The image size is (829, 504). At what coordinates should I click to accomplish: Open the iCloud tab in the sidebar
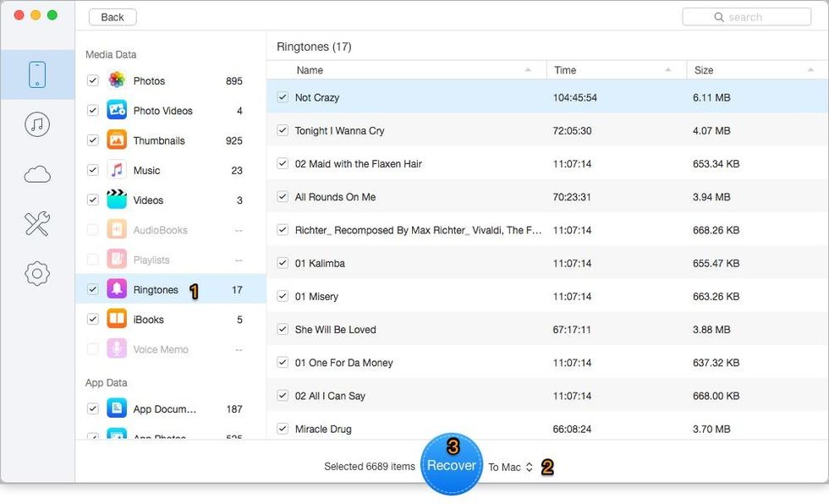click(37, 174)
